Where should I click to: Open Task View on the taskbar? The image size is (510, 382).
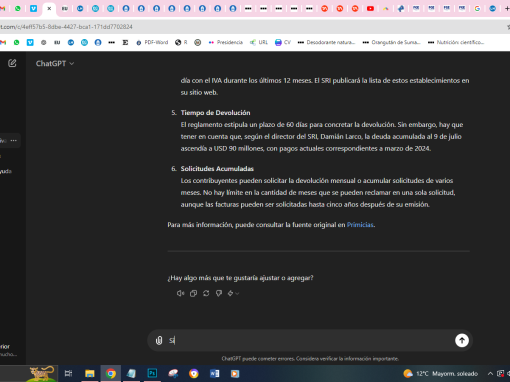[68, 373]
